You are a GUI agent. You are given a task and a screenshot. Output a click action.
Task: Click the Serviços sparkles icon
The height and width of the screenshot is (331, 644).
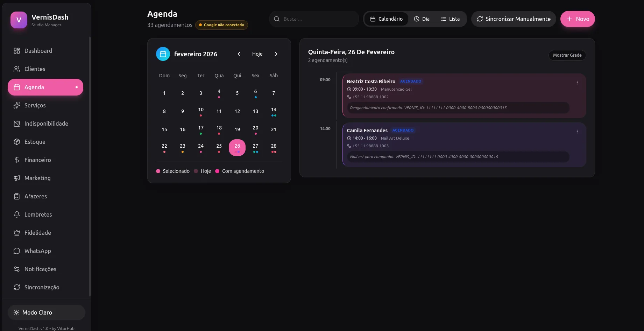pos(17,105)
